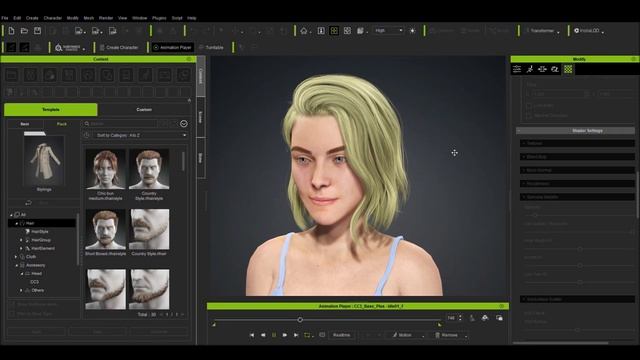Click the animation timeline playhead
This screenshot has height=360, width=640.
300,320
